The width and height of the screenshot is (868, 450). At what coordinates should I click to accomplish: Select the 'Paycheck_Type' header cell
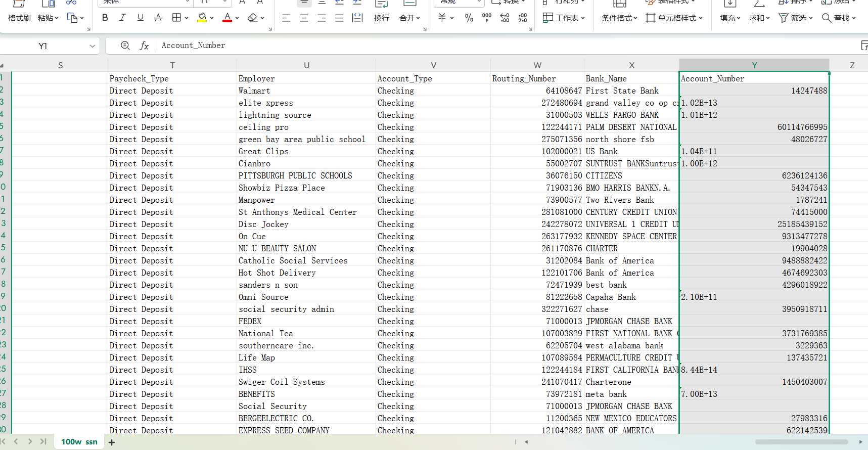[172, 79]
